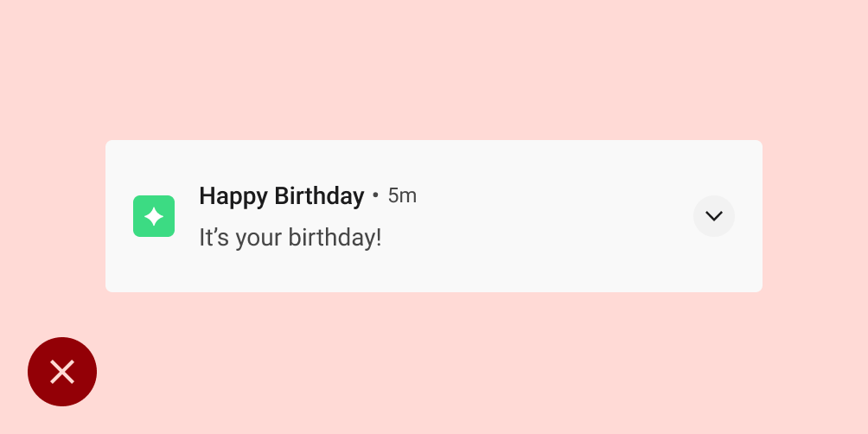Click the dark red round badge
Image resolution: width=868 pixels, height=434 pixels.
tap(62, 372)
